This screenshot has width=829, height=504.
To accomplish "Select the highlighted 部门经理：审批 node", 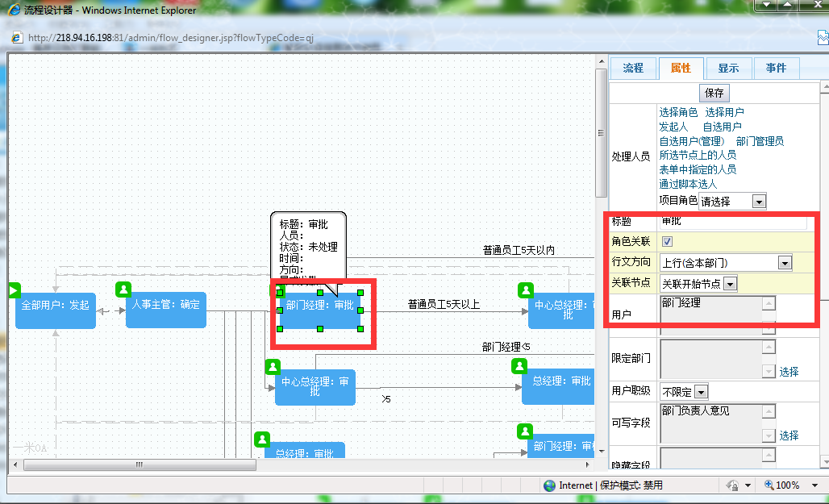I will [x=320, y=310].
